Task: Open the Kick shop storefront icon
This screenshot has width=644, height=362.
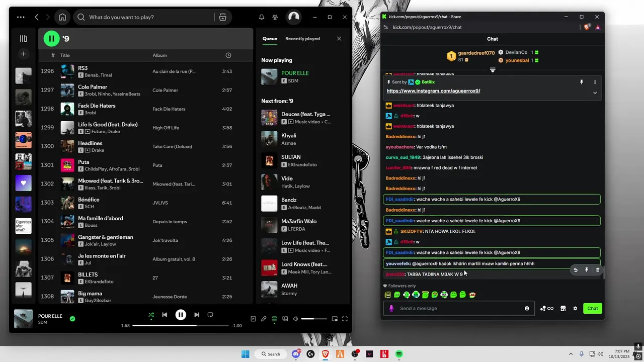Action: [x=563, y=308]
